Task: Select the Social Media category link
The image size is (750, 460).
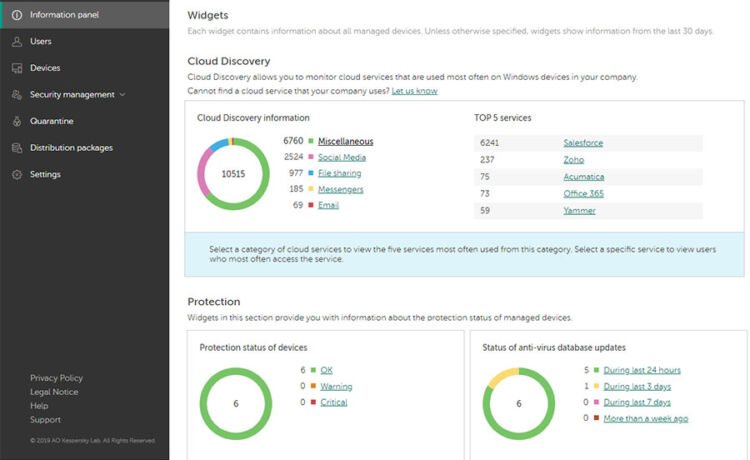Action: (341, 157)
